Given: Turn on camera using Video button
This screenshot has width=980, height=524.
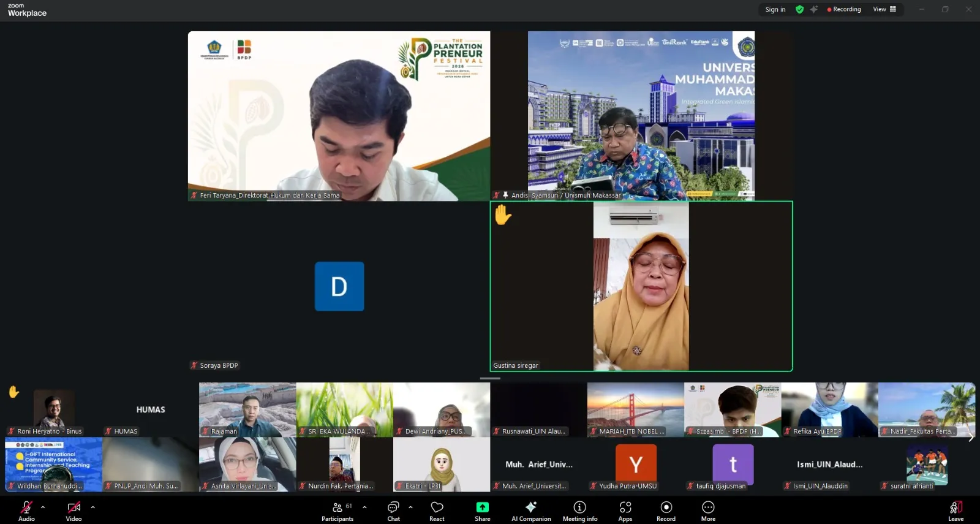Looking at the screenshot, I should pos(73,511).
